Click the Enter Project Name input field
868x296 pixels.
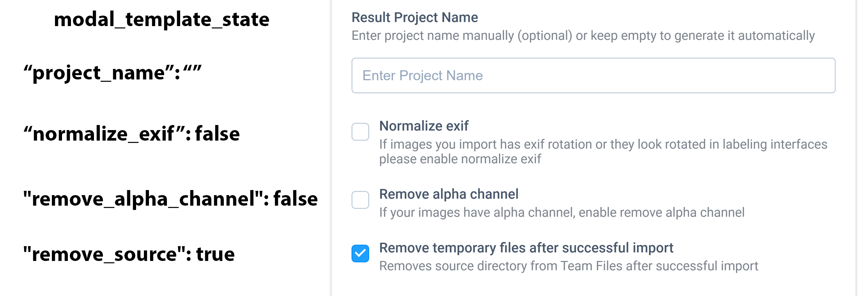(593, 76)
